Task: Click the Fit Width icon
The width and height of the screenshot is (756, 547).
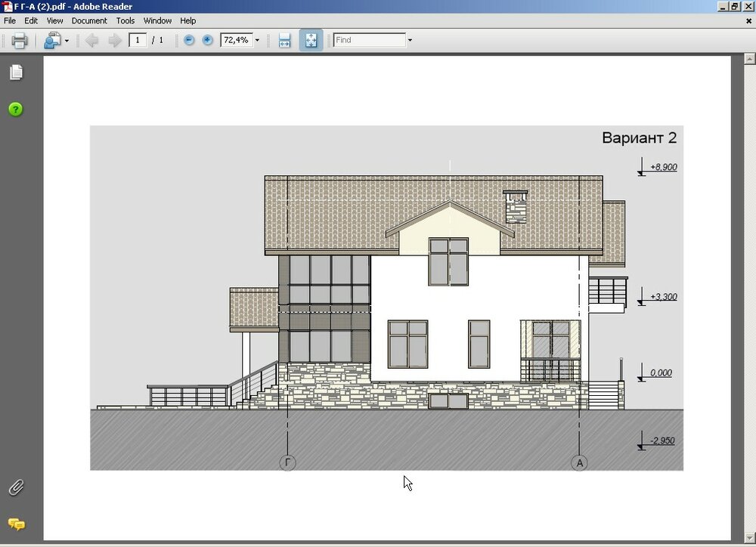Action: click(285, 40)
